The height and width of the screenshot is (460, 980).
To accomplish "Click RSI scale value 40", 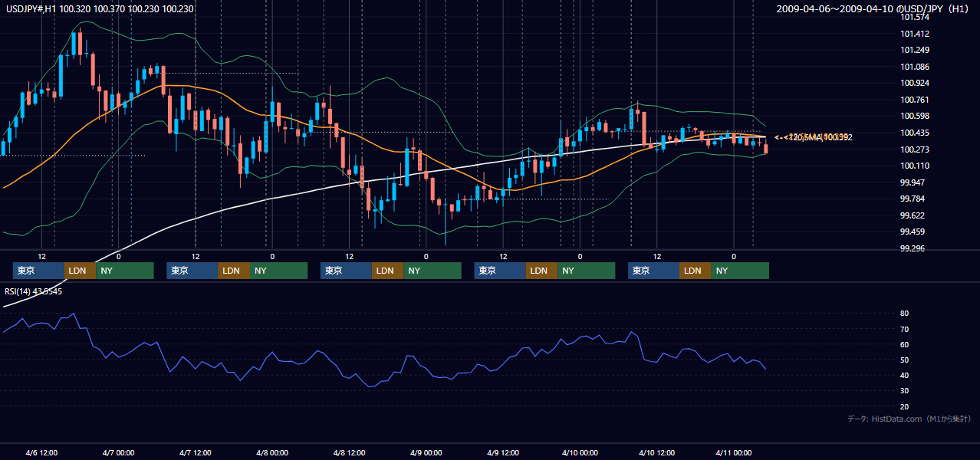I will click(905, 375).
